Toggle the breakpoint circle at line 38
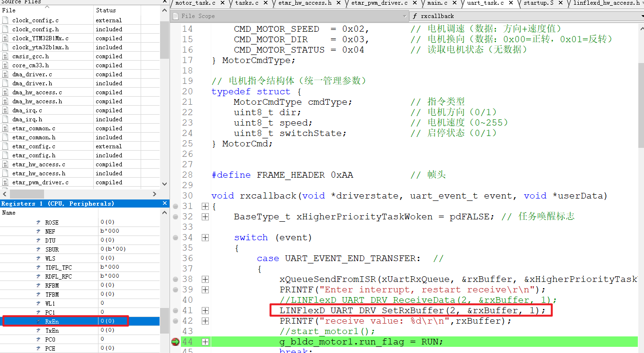This screenshot has width=644, height=353. (175, 279)
